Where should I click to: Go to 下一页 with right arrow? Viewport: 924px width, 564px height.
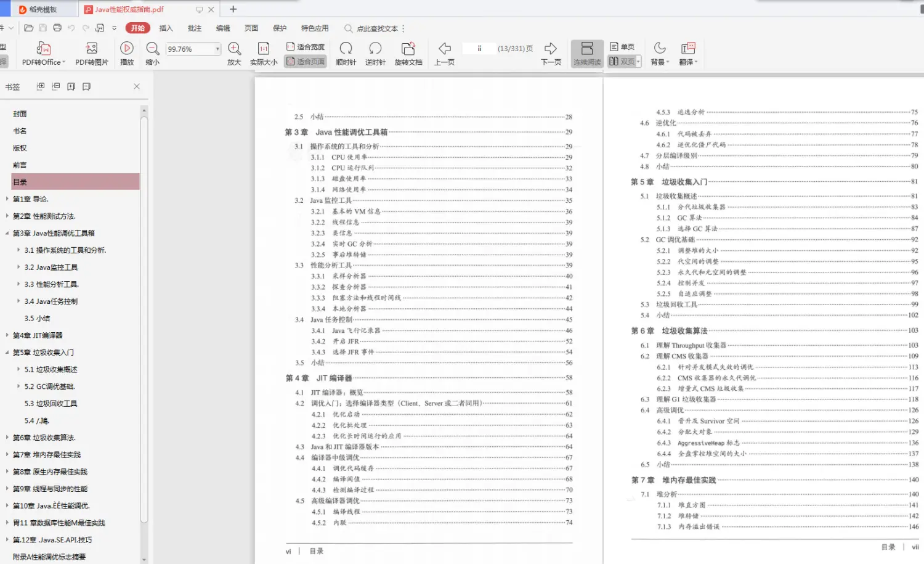click(551, 54)
